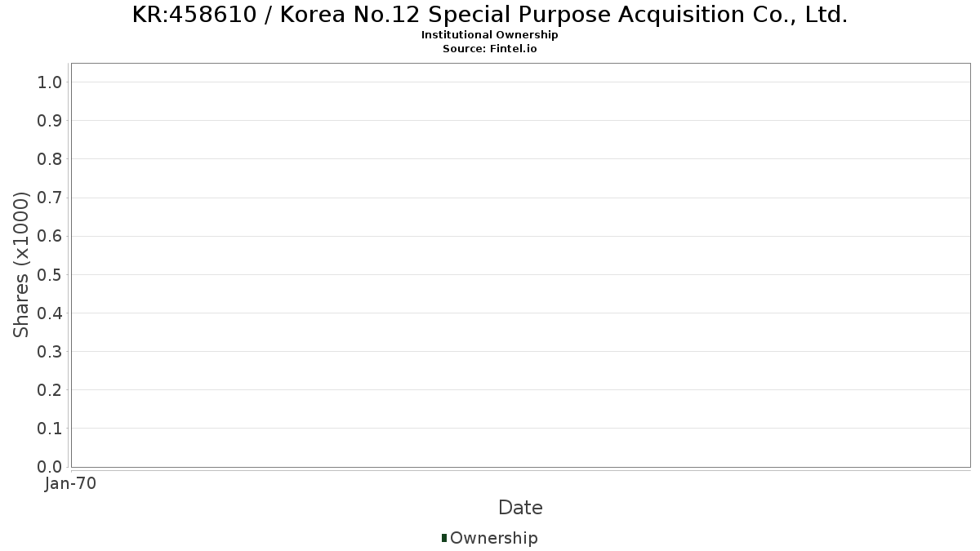Select the 0.8 y-axis tick label

tap(50, 159)
